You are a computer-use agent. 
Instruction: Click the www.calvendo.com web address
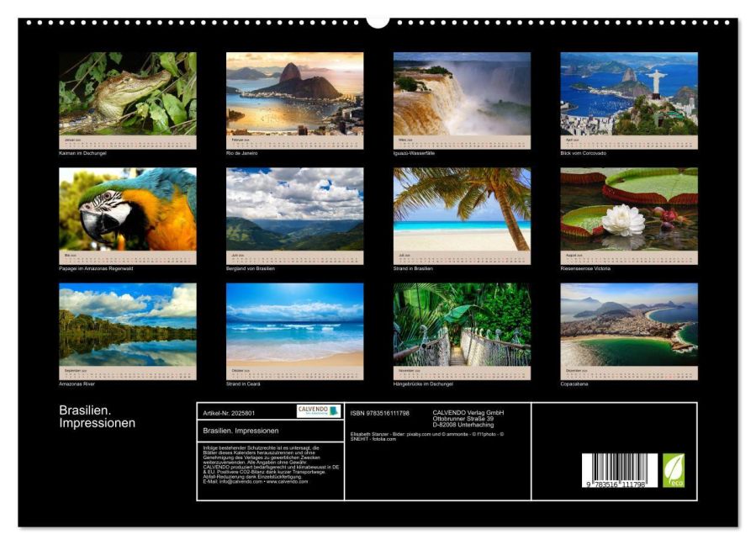287,481
